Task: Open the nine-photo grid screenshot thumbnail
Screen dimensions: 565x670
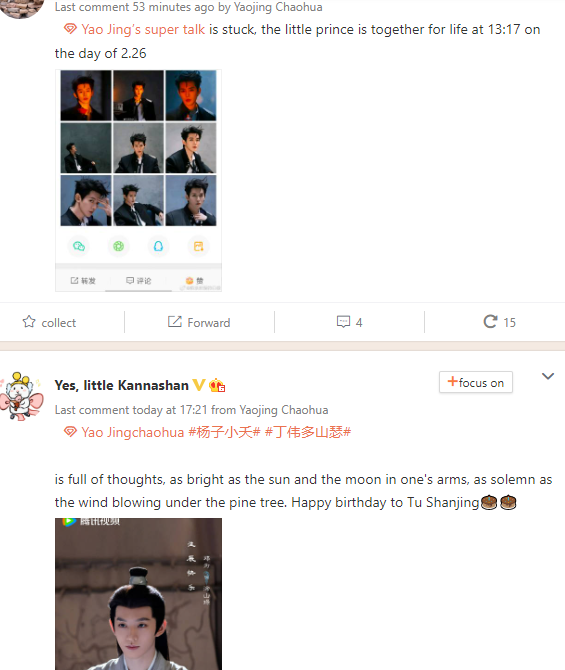Action: [x=138, y=180]
